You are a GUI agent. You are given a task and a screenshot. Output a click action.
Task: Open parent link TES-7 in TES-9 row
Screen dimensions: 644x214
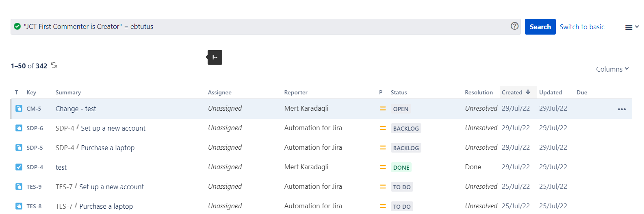coord(64,187)
